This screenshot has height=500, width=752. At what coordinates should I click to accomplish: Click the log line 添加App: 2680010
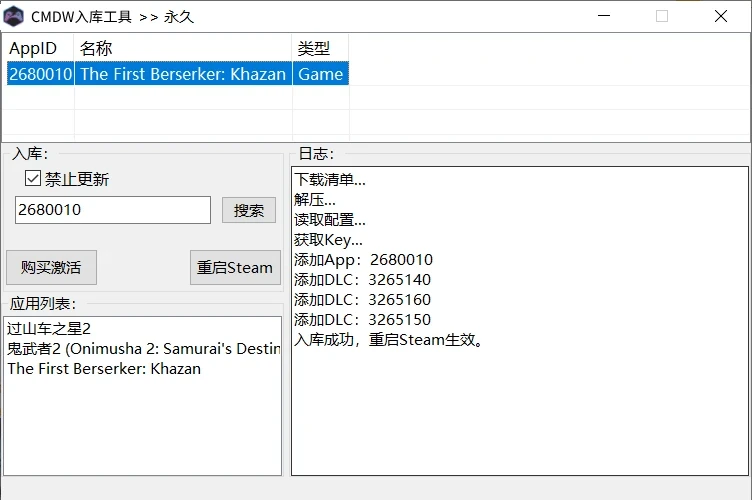[364, 259]
